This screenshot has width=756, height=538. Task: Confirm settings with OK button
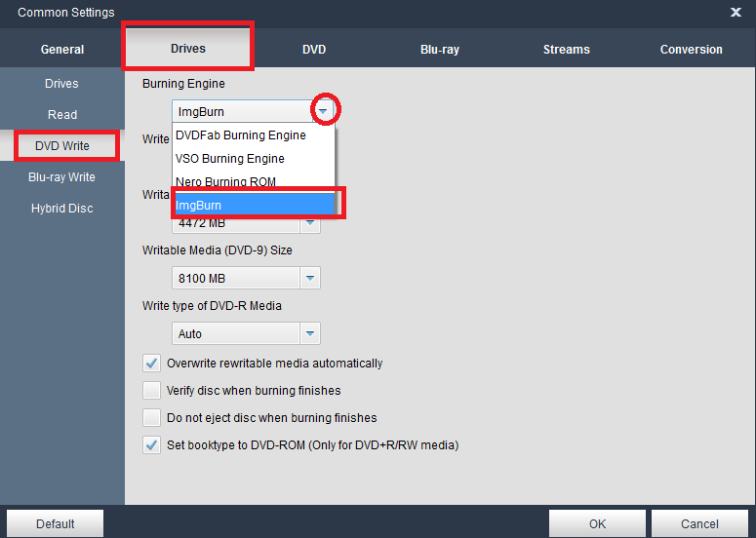(x=597, y=523)
